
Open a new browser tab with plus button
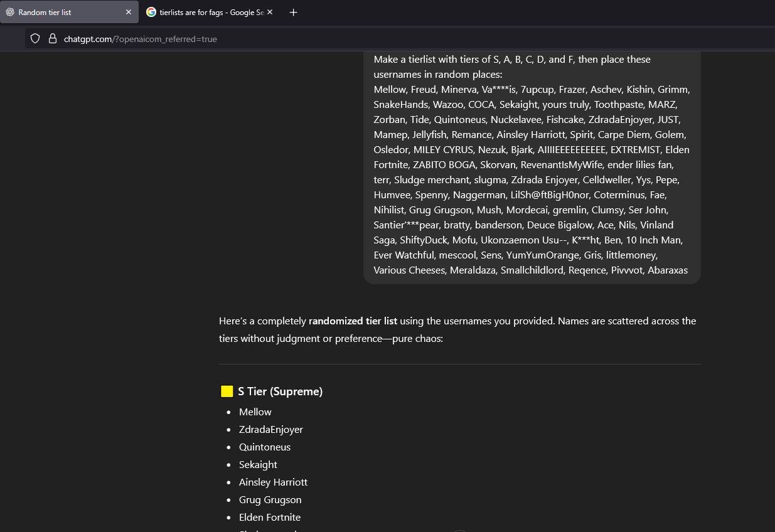point(294,12)
